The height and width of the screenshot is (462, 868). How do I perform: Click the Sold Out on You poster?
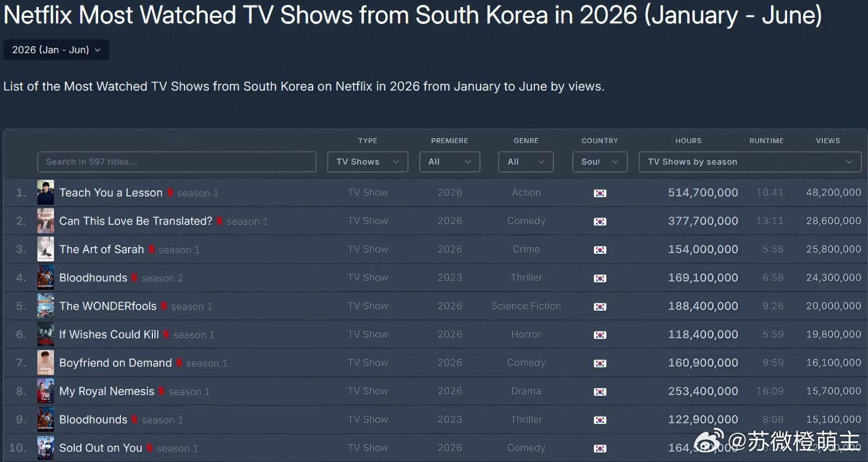[x=46, y=448]
